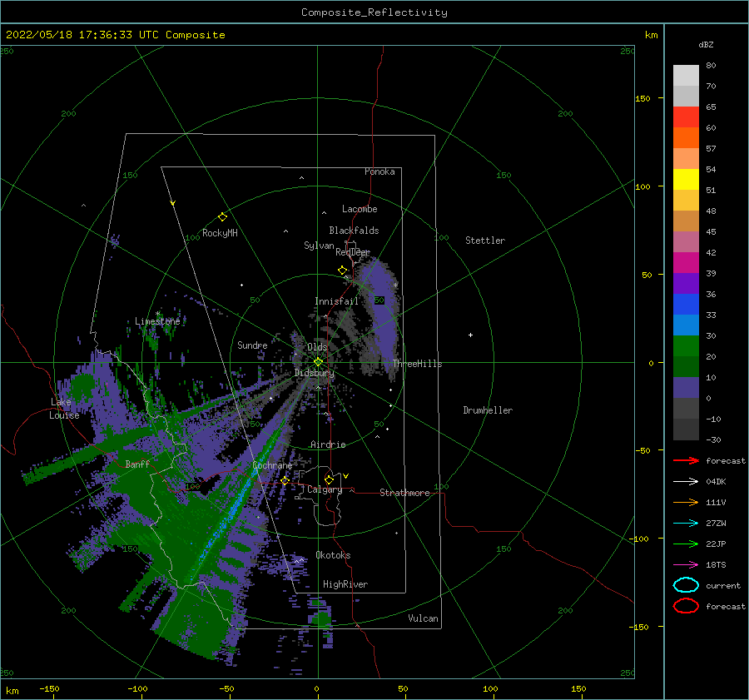749x700 pixels.
Task: Click the Lake Louise label
Action: [64, 409]
